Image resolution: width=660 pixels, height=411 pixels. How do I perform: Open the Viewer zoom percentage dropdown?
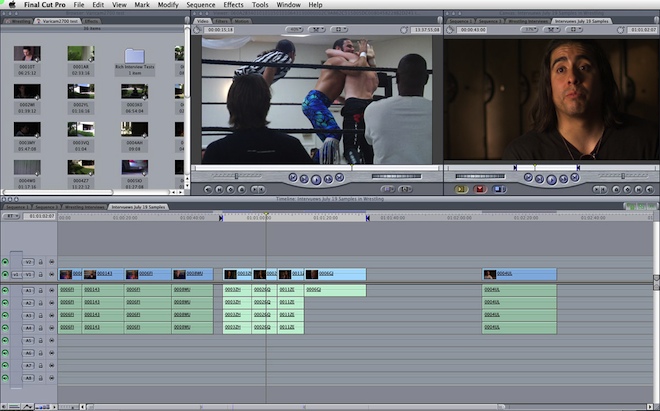(294, 30)
